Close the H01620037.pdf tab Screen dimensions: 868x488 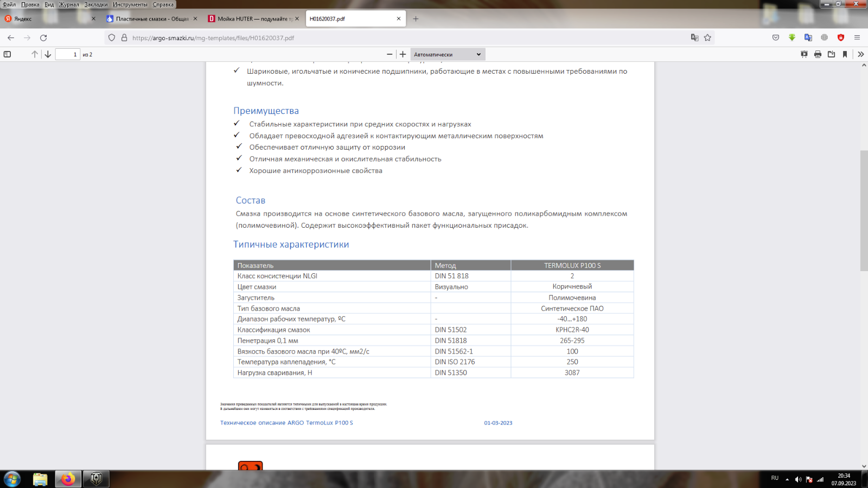click(399, 18)
